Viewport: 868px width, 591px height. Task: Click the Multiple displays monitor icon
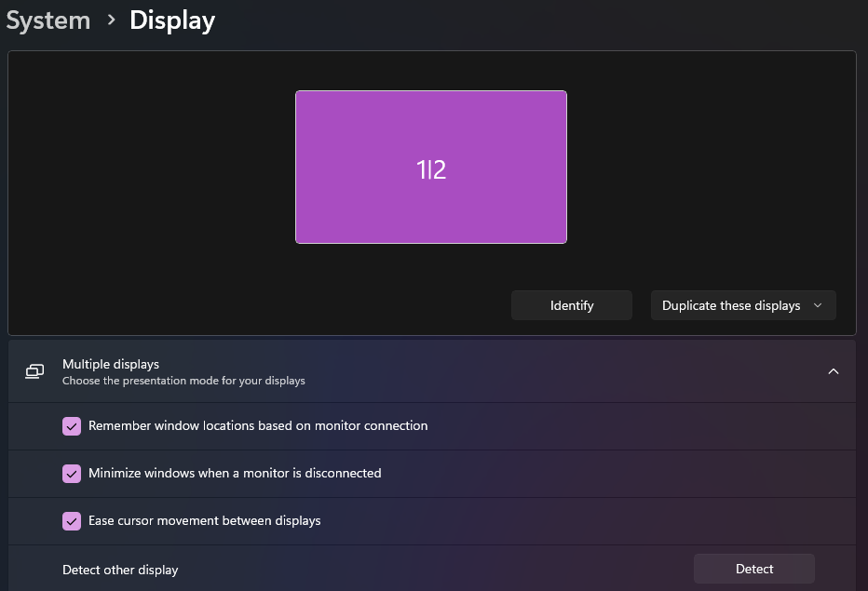pos(34,371)
